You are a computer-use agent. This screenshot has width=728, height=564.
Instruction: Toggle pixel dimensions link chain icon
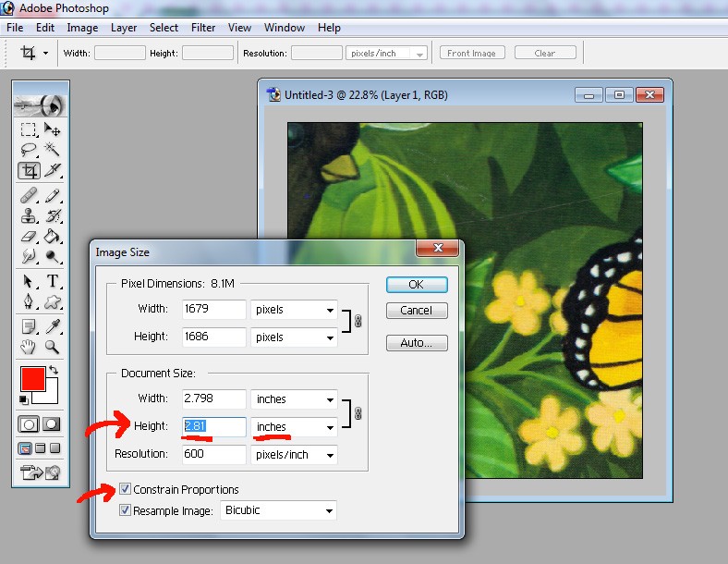coord(358,321)
